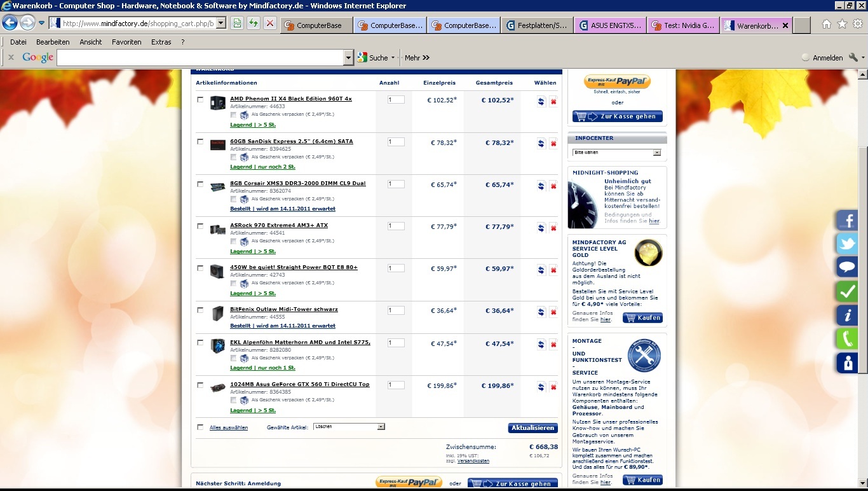Screen dimensions: 868x491
Task: Remove the Asus GeForce GTX 560 Ti item
Action: pyautogui.click(x=553, y=387)
